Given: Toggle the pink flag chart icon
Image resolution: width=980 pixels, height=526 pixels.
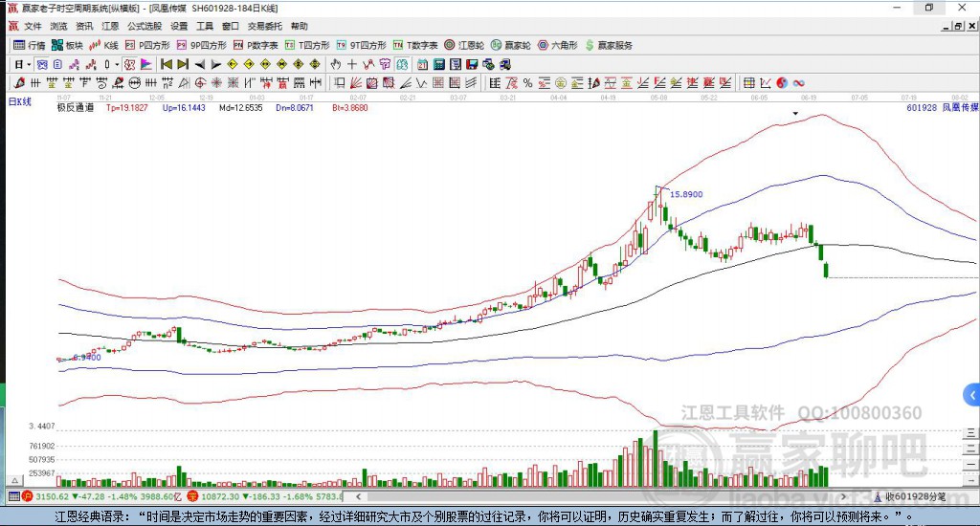Looking at the screenshot, I should pyautogui.click(x=145, y=64).
